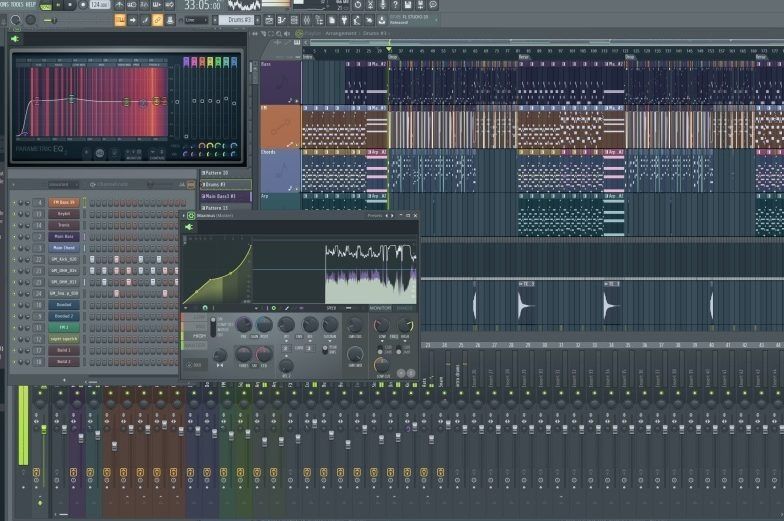Click the question mark help icon
The width and height of the screenshot is (784, 521).
(x=396, y=5)
